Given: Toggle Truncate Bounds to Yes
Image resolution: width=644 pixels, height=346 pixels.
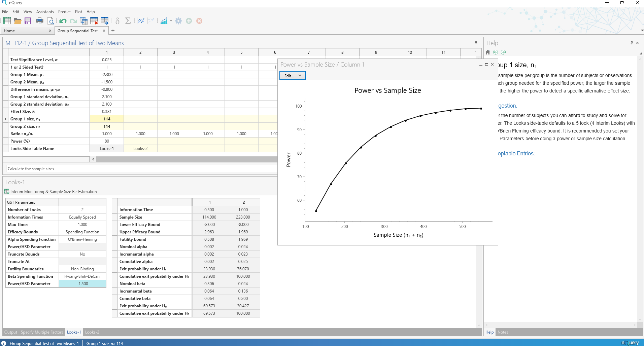Looking at the screenshot, I should pos(82,254).
